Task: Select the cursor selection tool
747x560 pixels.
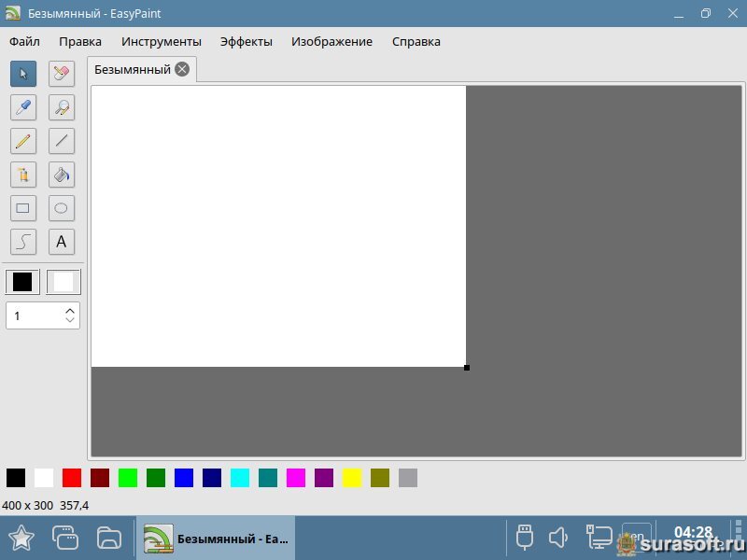Action: 23,74
